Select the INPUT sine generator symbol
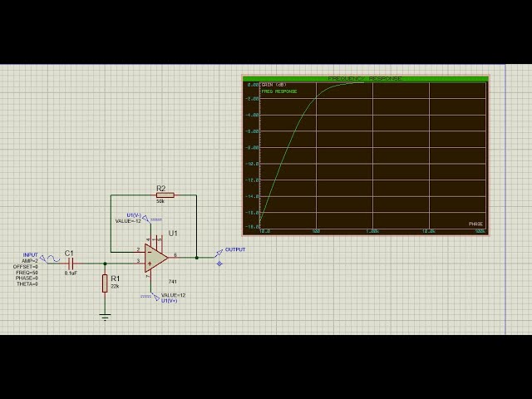 (x=50, y=259)
